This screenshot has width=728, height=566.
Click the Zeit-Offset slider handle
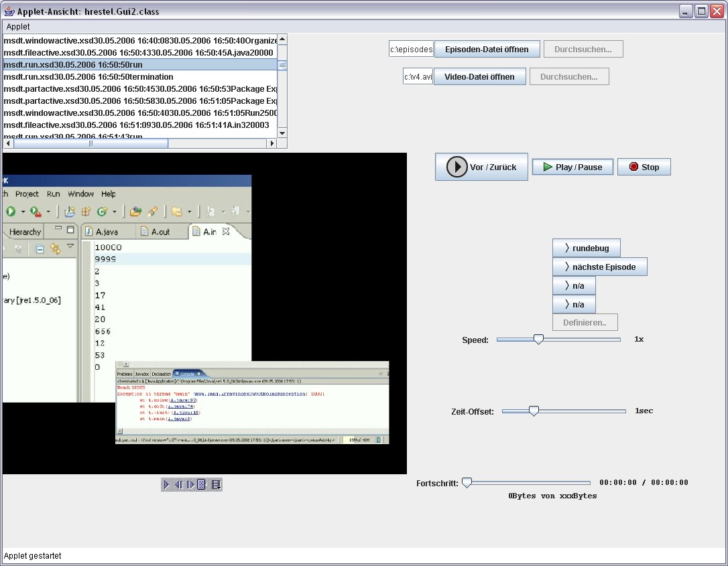tap(534, 411)
